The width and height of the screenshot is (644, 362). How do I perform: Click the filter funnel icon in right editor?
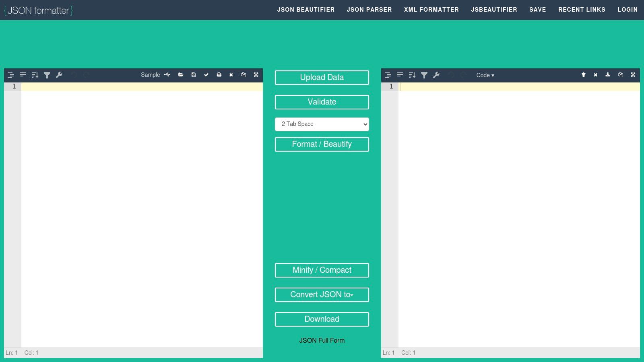click(424, 75)
